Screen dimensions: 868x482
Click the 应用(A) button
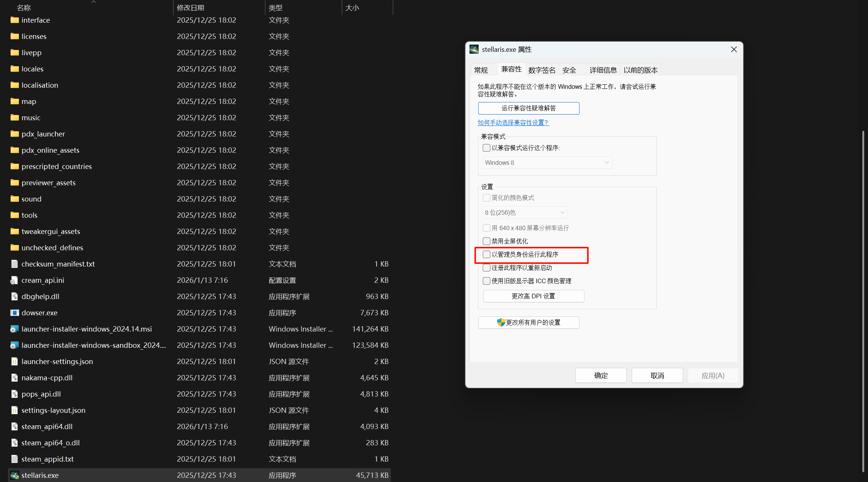pyautogui.click(x=713, y=375)
